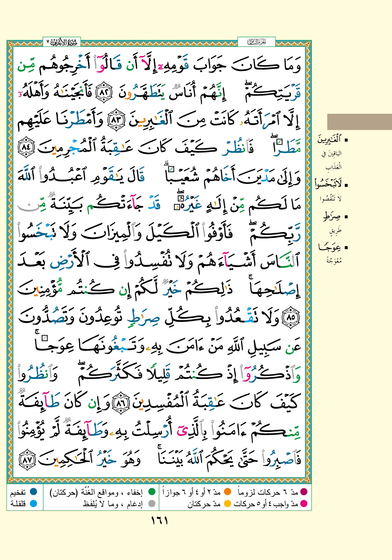The image size is (392, 560).
Task: Open the Surah Al-A'raf header label
Action: tap(62, 42)
